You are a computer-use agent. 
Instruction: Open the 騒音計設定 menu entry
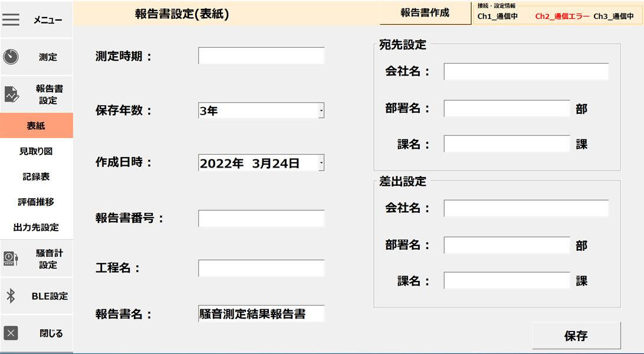[37, 259]
